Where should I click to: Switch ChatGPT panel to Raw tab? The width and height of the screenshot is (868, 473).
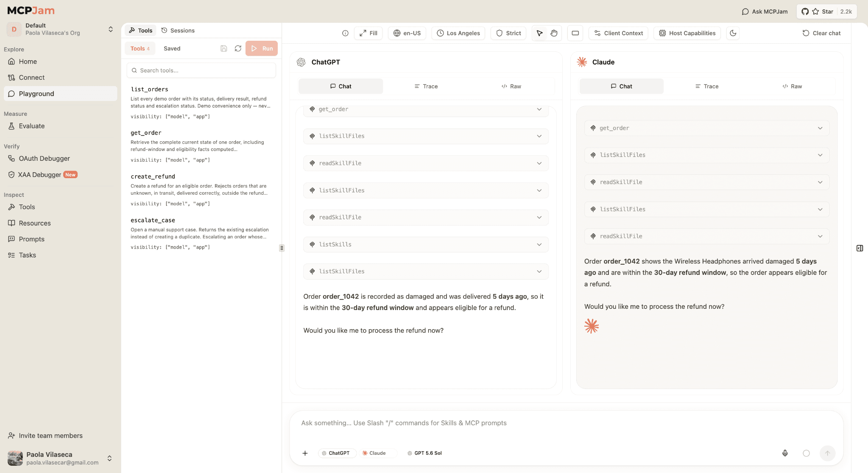pos(511,86)
